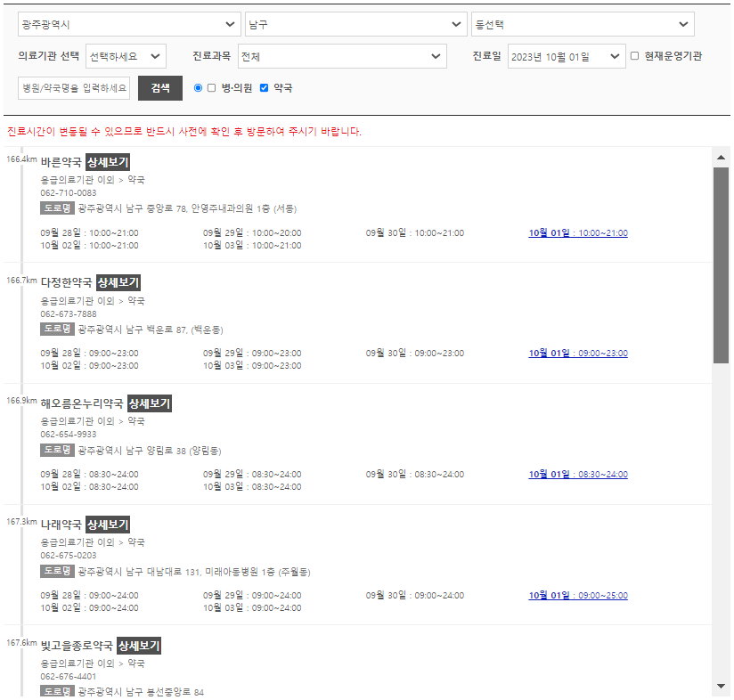Open 상세보기 for 나래약국
The image size is (734, 700).
(108, 525)
